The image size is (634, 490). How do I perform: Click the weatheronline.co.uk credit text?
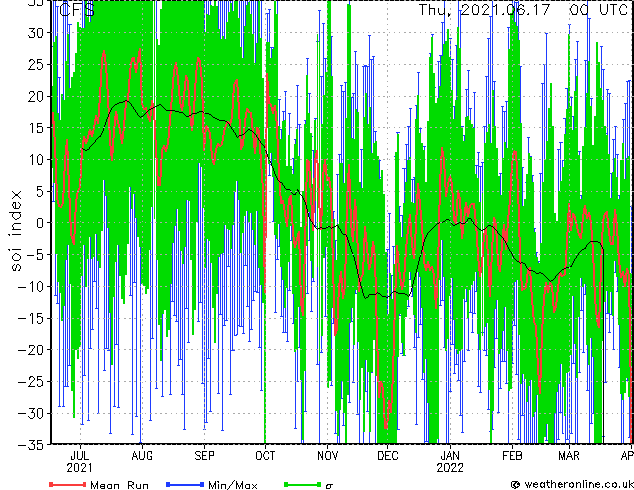tap(578, 484)
